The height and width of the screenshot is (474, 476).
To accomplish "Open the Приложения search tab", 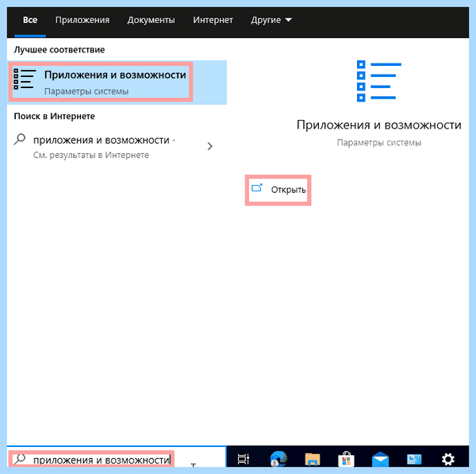I will click(x=83, y=20).
